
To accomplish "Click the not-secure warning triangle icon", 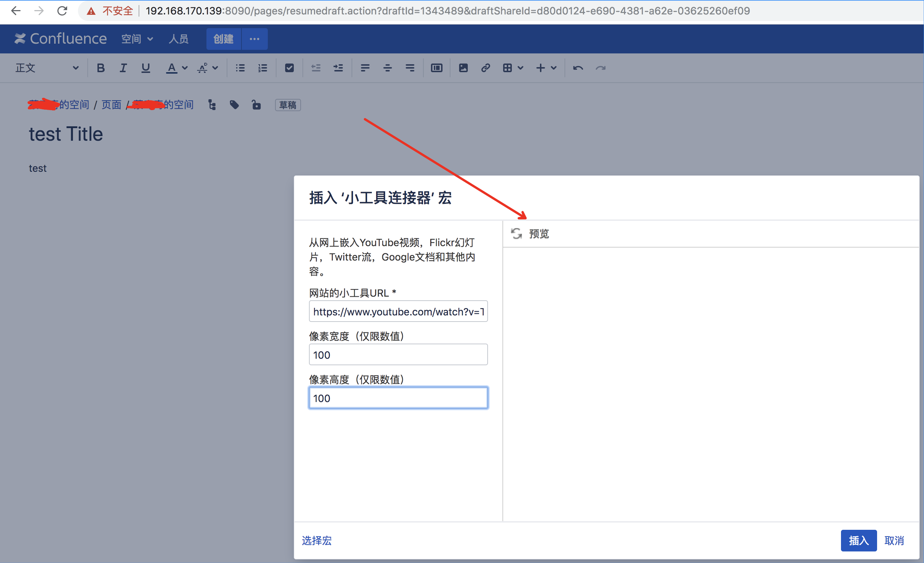I will point(91,11).
